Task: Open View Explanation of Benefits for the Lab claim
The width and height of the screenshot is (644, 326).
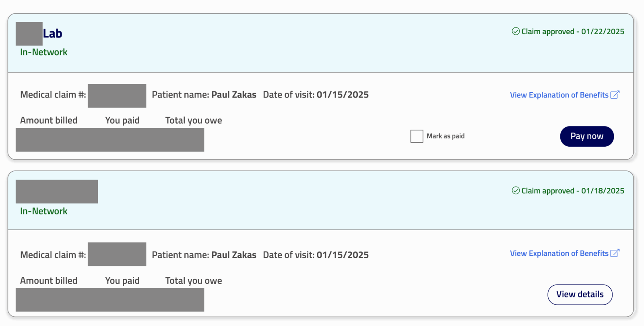Action: 559,95
